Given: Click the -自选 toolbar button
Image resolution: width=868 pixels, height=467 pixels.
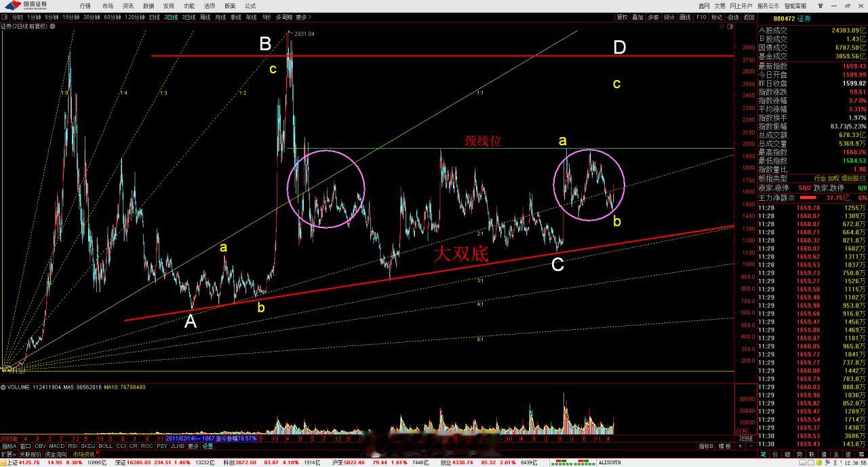Looking at the screenshot, I should 732,17.
